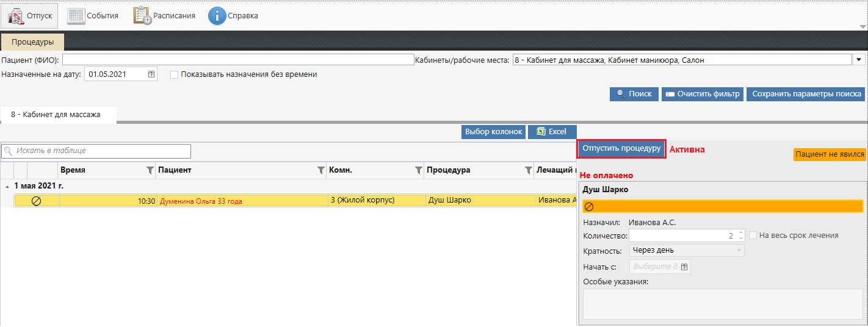Open Расписания schedule icon
Viewport: 868px width, 327px height.
tap(143, 16)
